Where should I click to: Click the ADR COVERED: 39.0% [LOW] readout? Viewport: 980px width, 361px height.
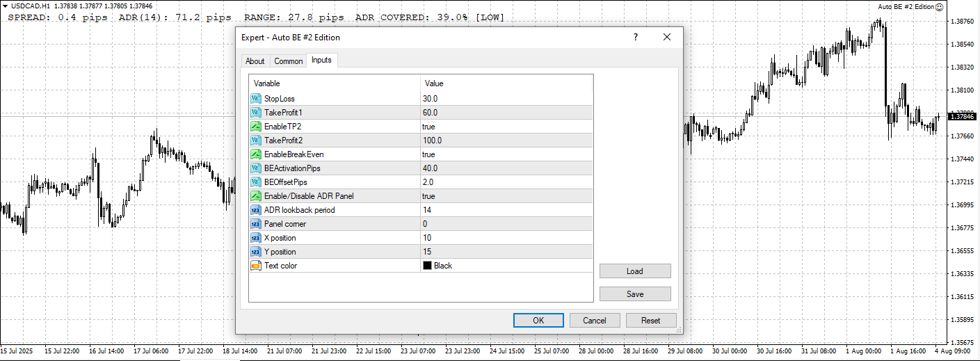click(430, 17)
